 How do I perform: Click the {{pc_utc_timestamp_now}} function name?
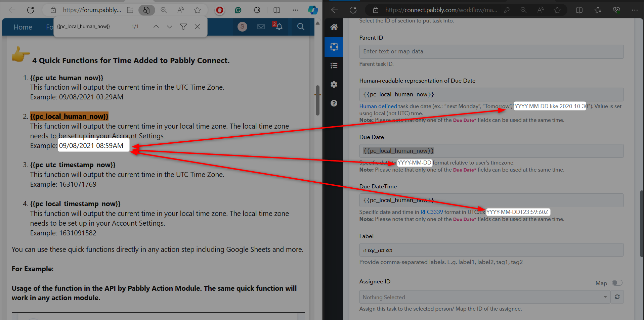click(x=73, y=165)
